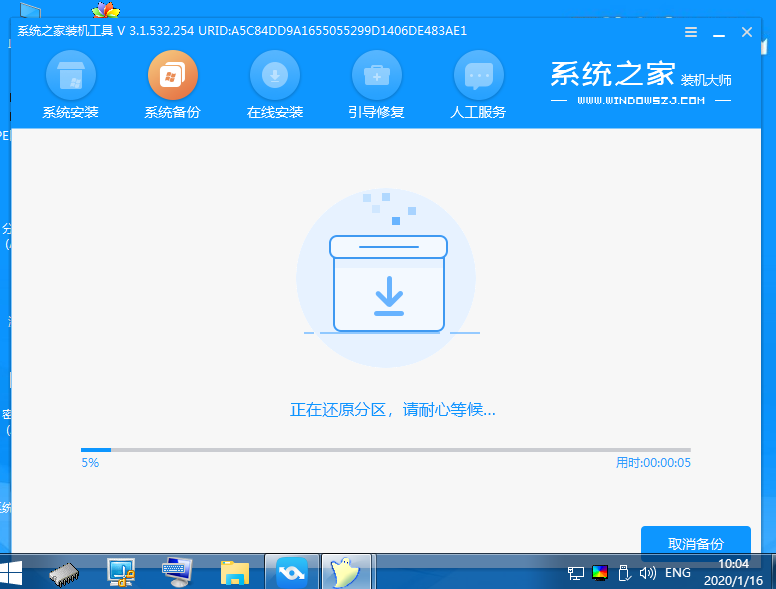Switch the ENG input language indicator
Viewport: 776px width, 589px height.
678,573
